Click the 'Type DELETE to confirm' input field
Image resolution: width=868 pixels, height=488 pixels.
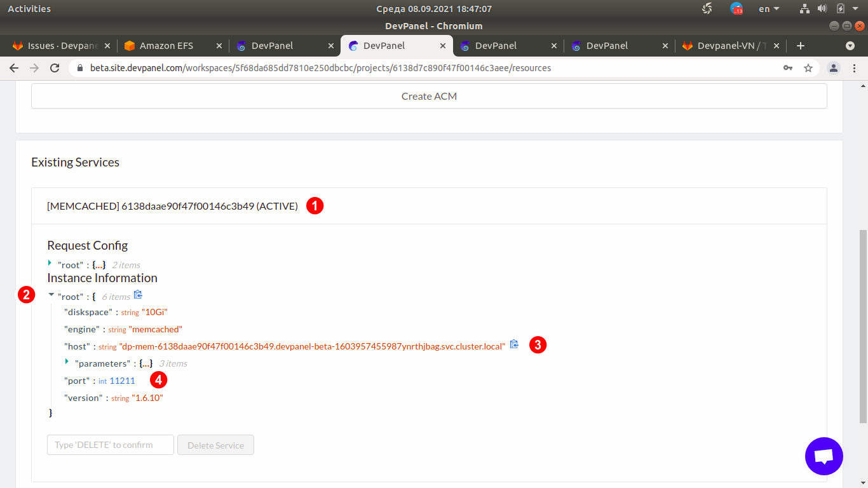(110, 445)
